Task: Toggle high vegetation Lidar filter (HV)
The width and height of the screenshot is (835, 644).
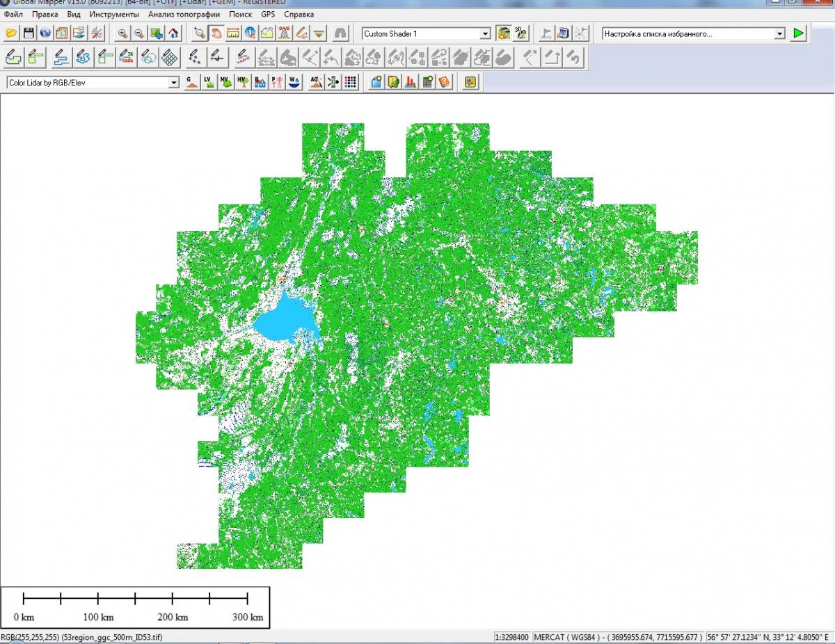Action: coord(243,82)
